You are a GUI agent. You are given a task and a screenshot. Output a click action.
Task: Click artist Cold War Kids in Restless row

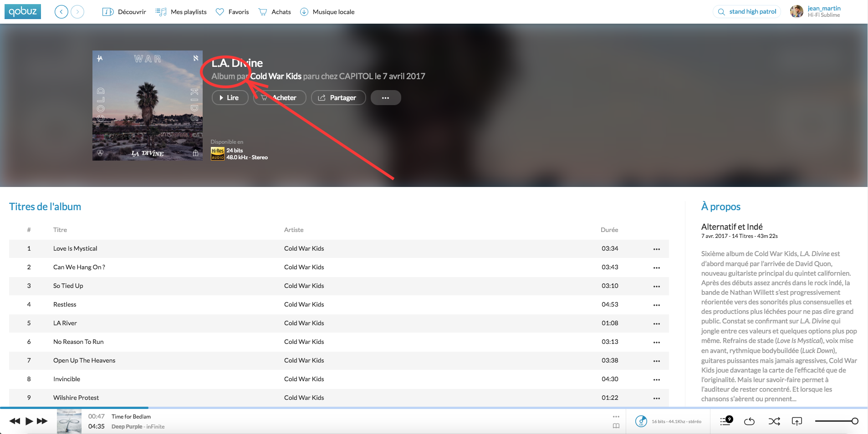[304, 305]
